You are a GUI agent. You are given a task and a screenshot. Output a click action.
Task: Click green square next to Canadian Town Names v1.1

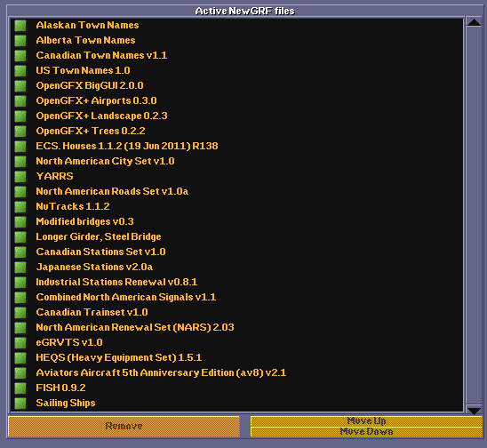pyautogui.click(x=20, y=56)
